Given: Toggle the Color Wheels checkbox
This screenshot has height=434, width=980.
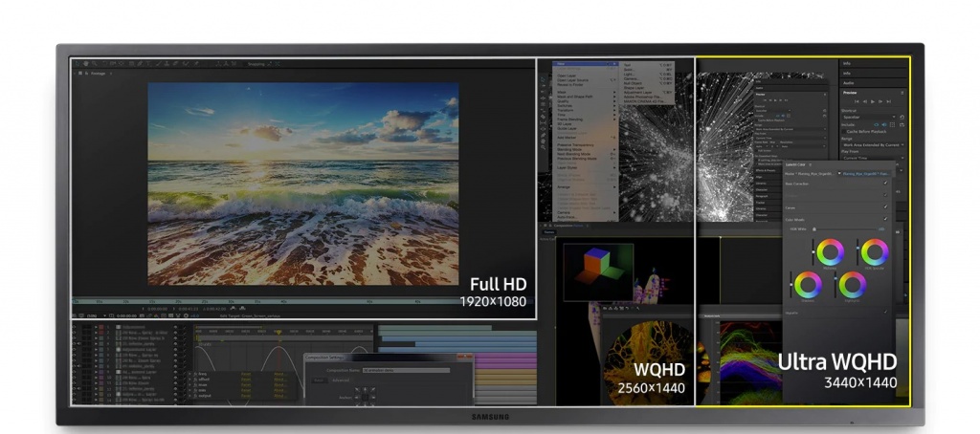Looking at the screenshot, I should [x=884, y=218].
